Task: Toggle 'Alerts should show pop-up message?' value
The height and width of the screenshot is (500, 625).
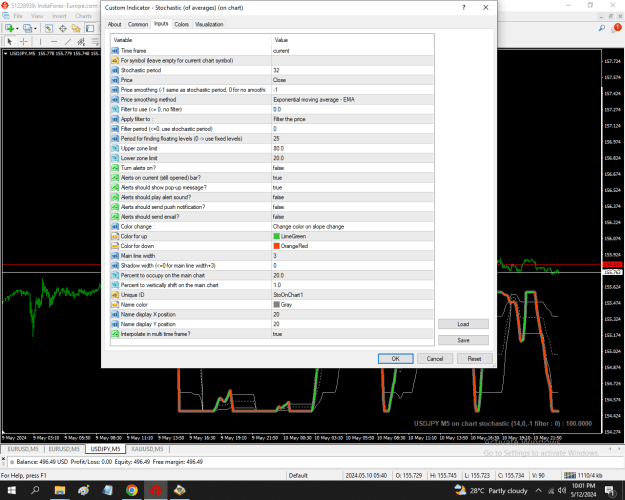Action: [352, 187]
